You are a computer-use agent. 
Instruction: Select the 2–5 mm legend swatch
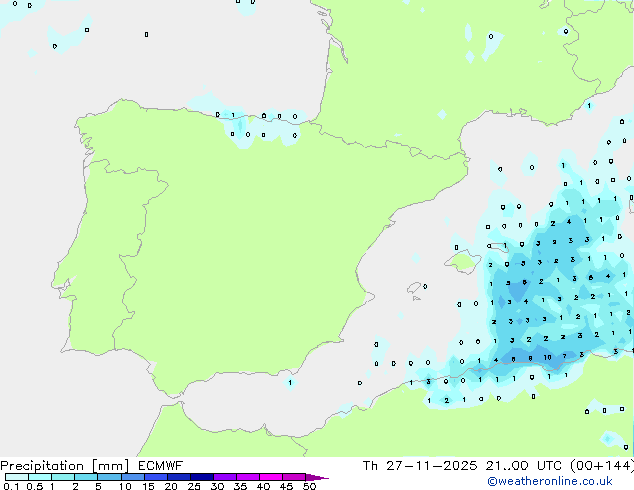click(x=86, y=477)
